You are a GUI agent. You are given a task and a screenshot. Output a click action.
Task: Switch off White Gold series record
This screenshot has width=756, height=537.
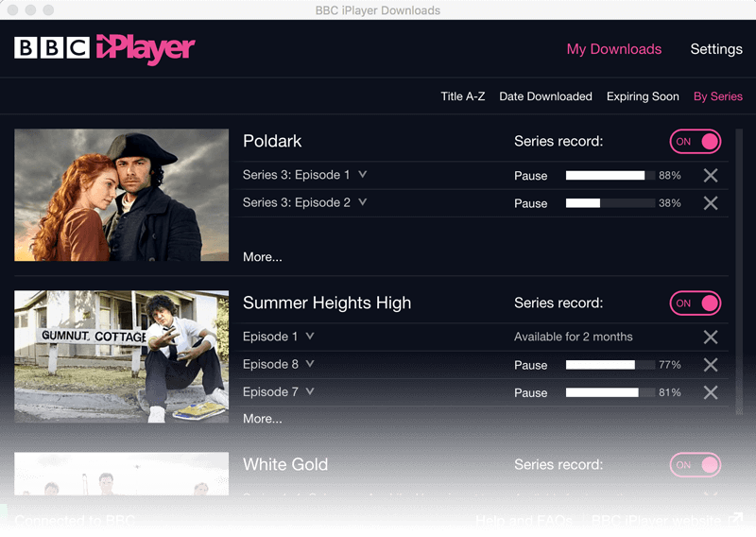[696, 465]
